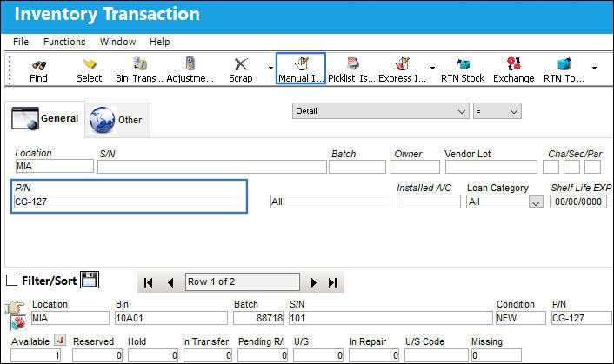This screenshot has width=614, height=364.
Task: Click the Missing quantity field
Action: 497,355
